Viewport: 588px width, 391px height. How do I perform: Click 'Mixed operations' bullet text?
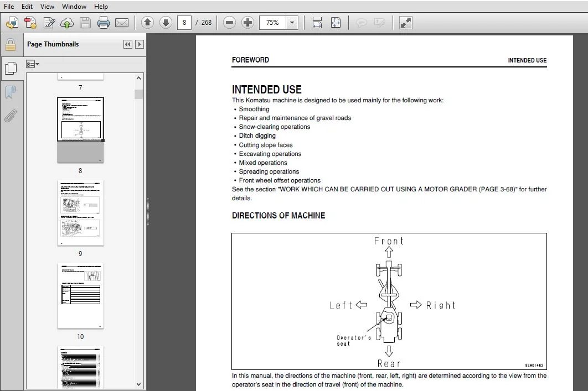[263, 163]
